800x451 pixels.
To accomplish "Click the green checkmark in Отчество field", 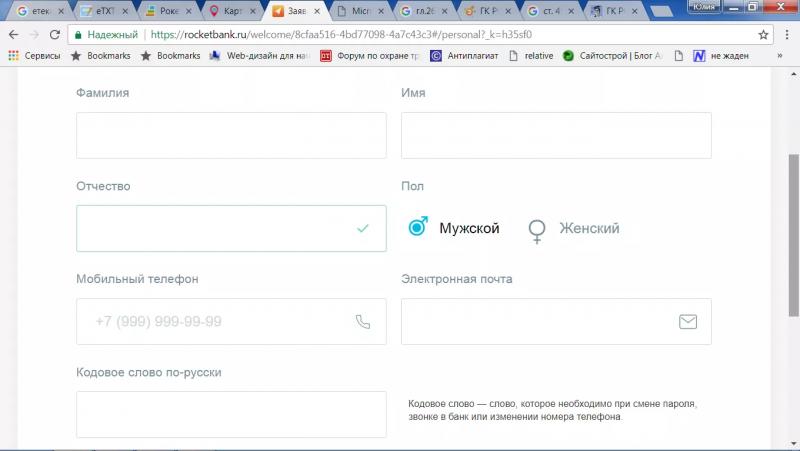I will [363, 228].
